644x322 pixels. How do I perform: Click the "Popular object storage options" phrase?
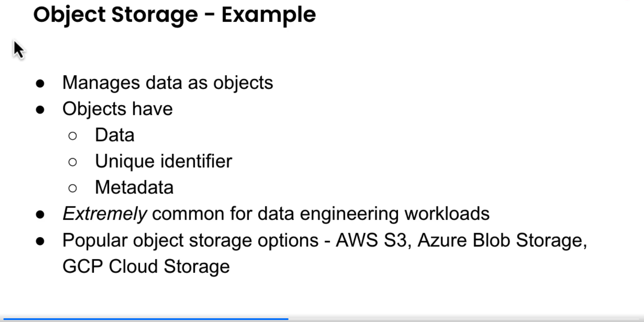click(x=190, y=240)
